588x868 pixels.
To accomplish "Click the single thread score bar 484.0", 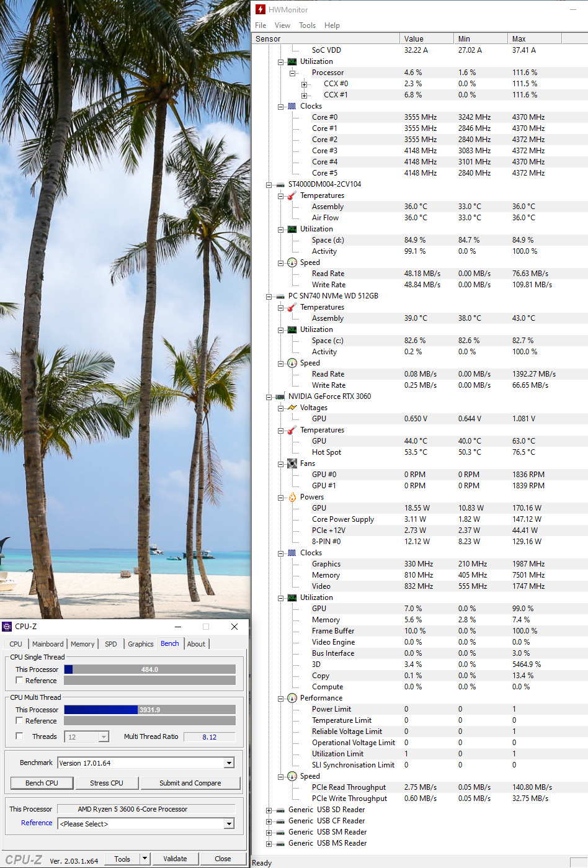I will pyautogui.click(x=149, y=669).
